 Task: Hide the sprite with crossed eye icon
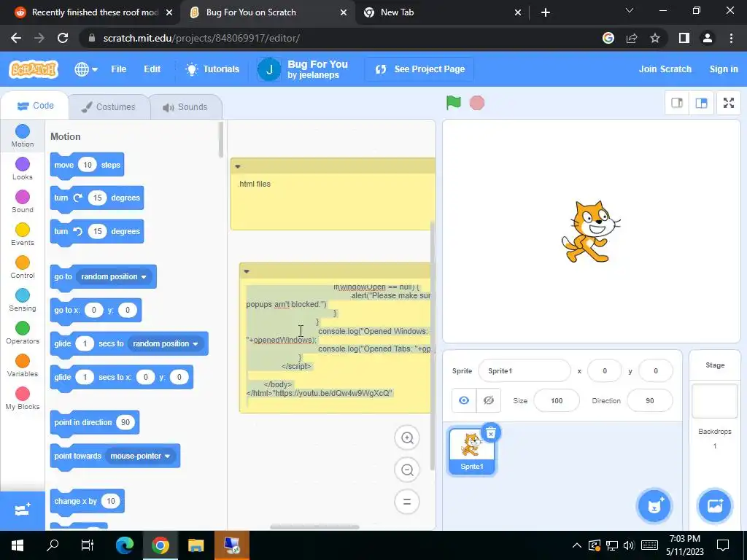pyautogui.click(x=488, y=400)
